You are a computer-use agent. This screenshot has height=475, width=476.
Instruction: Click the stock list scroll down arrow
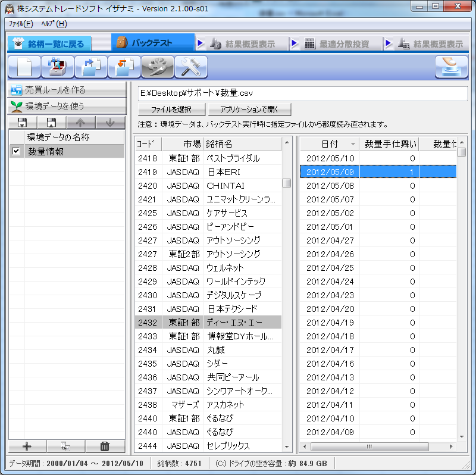coord(287,447)
